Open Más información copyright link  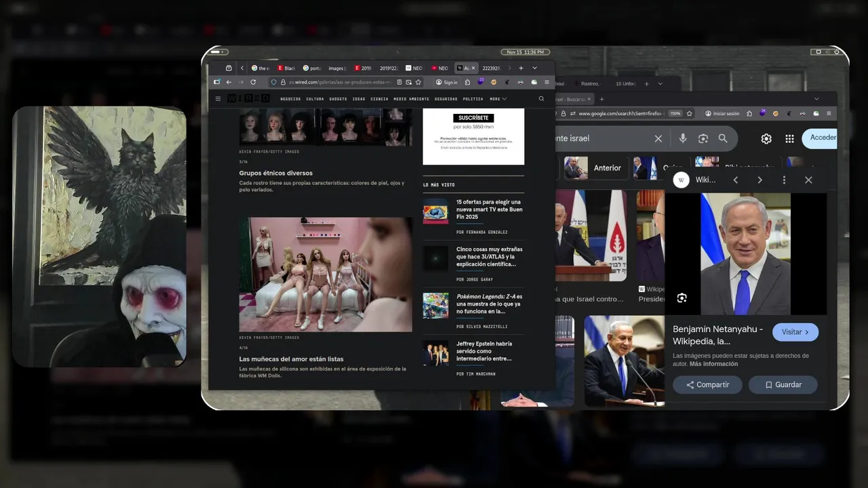click(713, 364)
